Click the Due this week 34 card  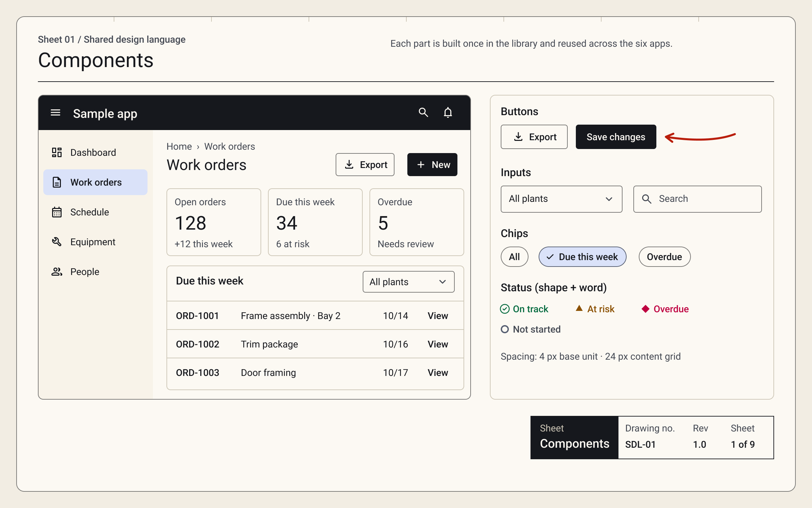(x=315, y=222)
